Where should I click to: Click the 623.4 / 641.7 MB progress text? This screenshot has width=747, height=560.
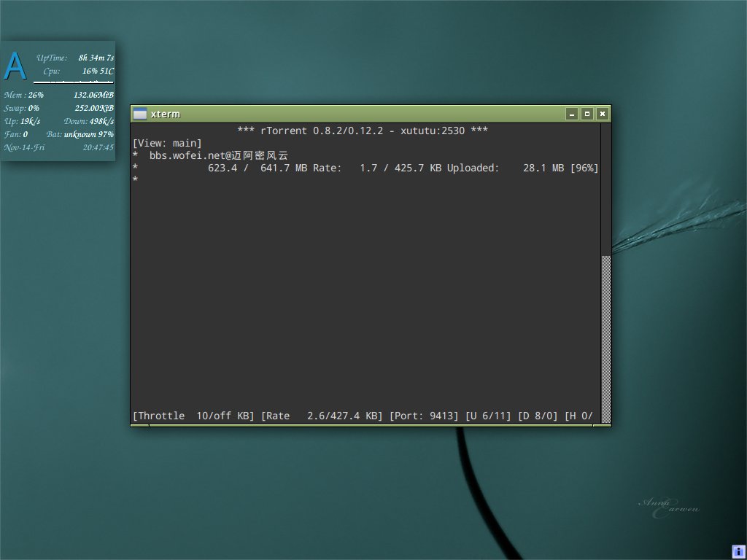pos(258,168)
